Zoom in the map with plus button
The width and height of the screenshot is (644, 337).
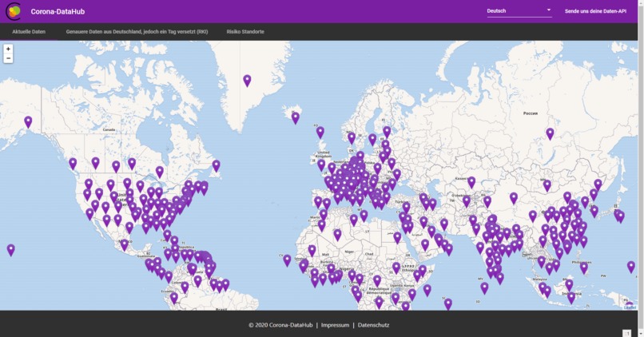[x=8, y=49]
